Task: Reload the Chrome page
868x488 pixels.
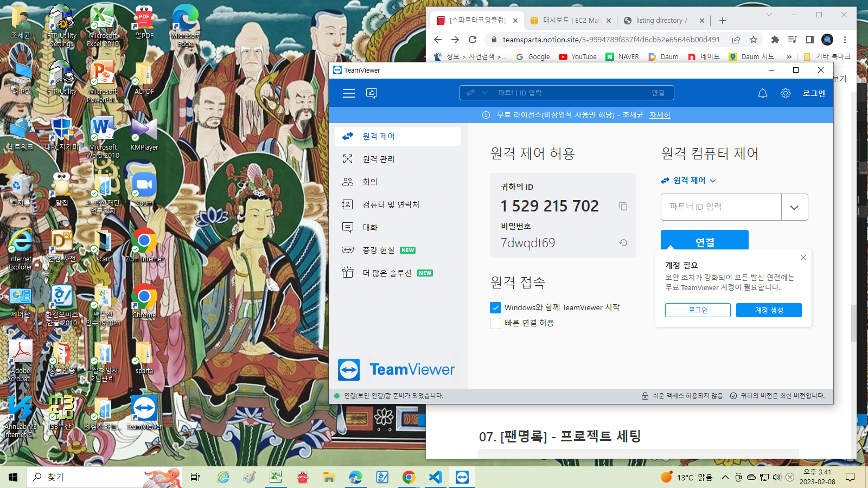Action: coord(473,40)
